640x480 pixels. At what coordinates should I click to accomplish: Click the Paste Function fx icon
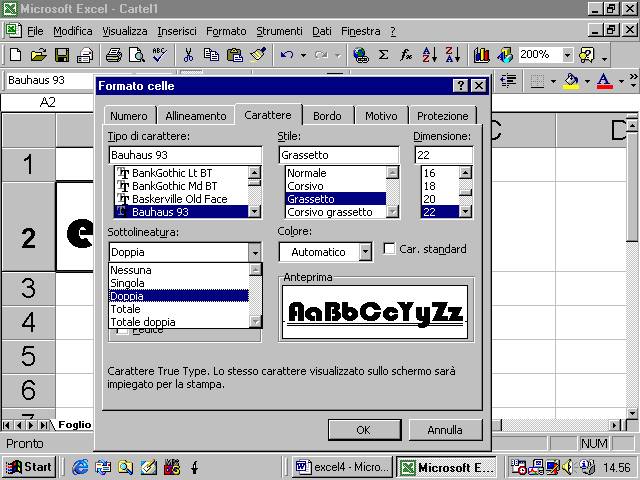406,55
